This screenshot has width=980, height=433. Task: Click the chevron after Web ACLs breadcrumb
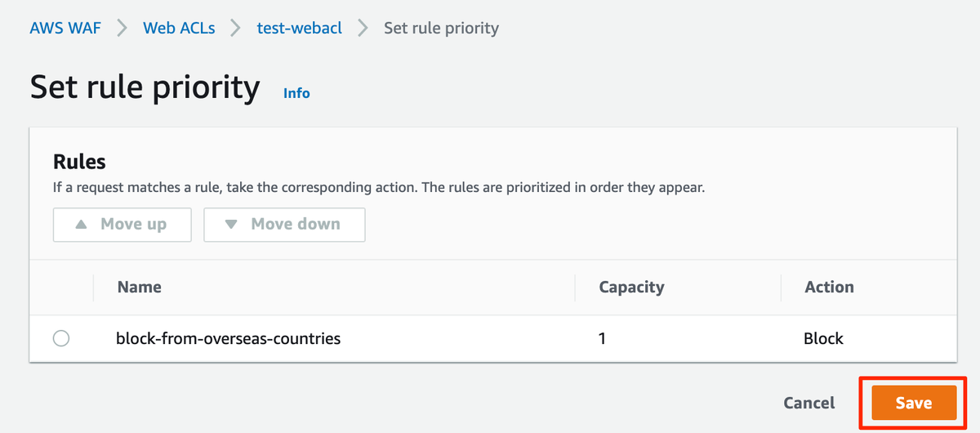(x=236, y=28)
